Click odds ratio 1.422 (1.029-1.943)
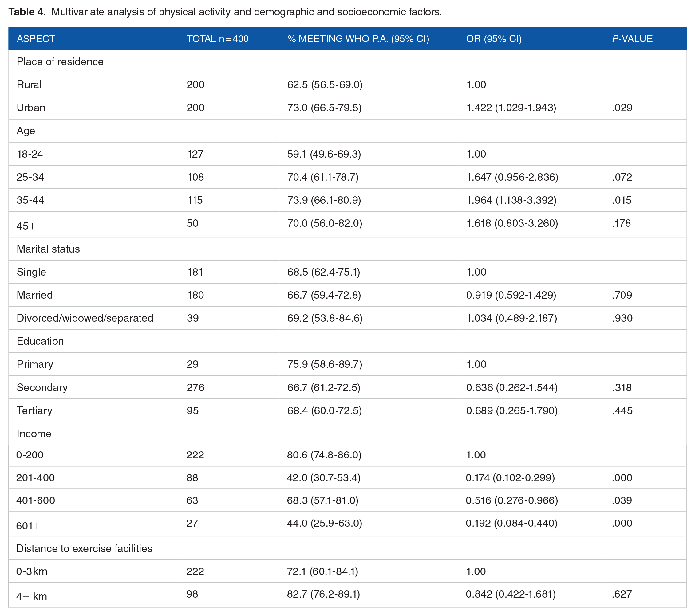The width and height of the screenshot is (695, 616). tap(511, 108)
